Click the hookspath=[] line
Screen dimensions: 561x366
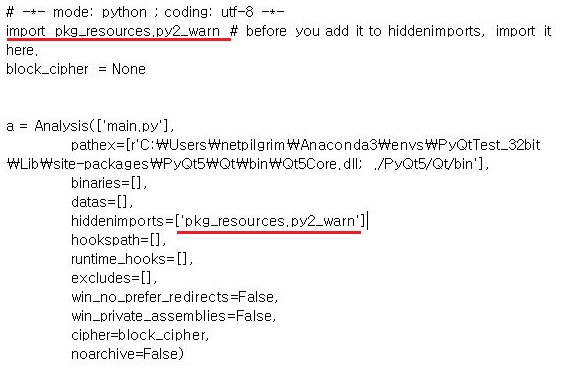click(118, 240)
